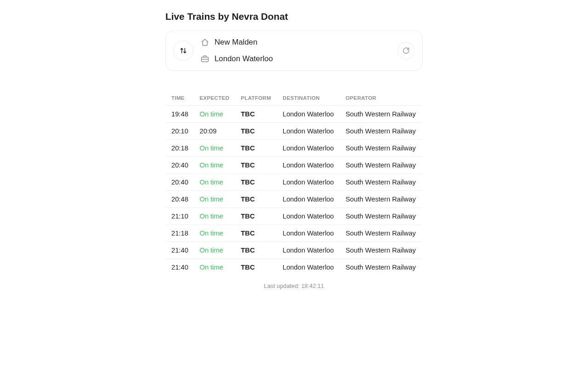588x368 pixels.
Task: Click the EXPECTED column header
Action: pos(215,98)
